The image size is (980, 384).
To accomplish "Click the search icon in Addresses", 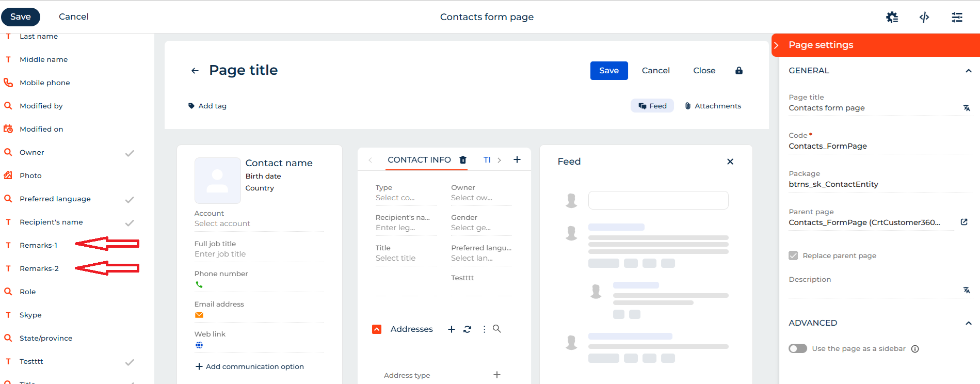I will point(497,329).
